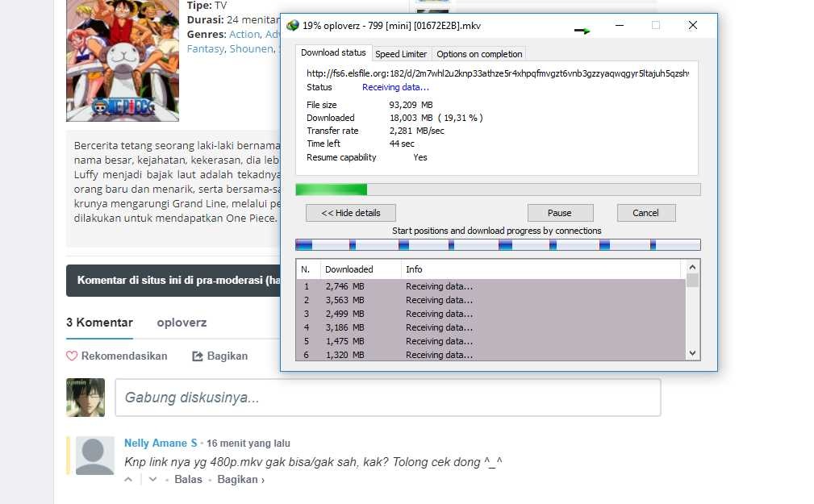The image size is (814, 504).
Task: Click the Gabung diskusinya comment field
Action: click(x=389, y=395)
